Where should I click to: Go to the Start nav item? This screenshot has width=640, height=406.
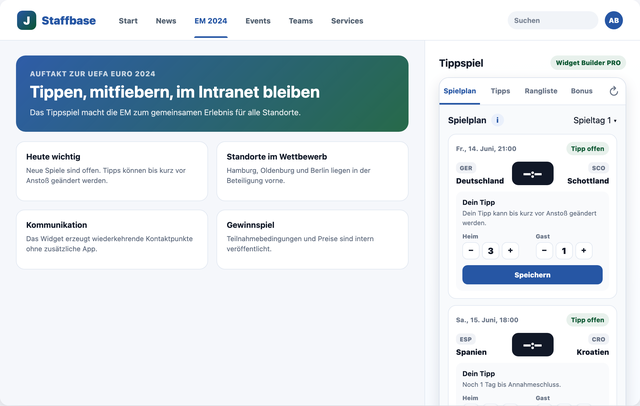pyautogui.click(x=128, y=21)
